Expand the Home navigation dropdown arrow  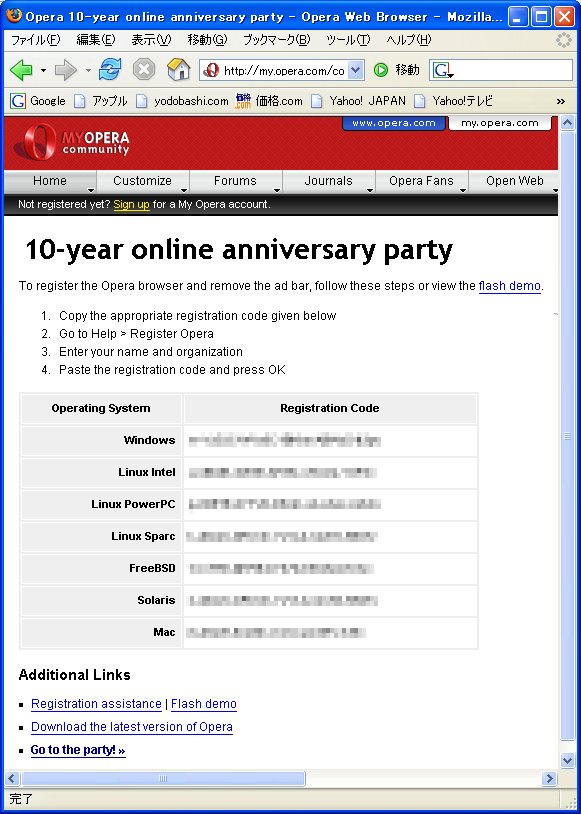[91, 189]
